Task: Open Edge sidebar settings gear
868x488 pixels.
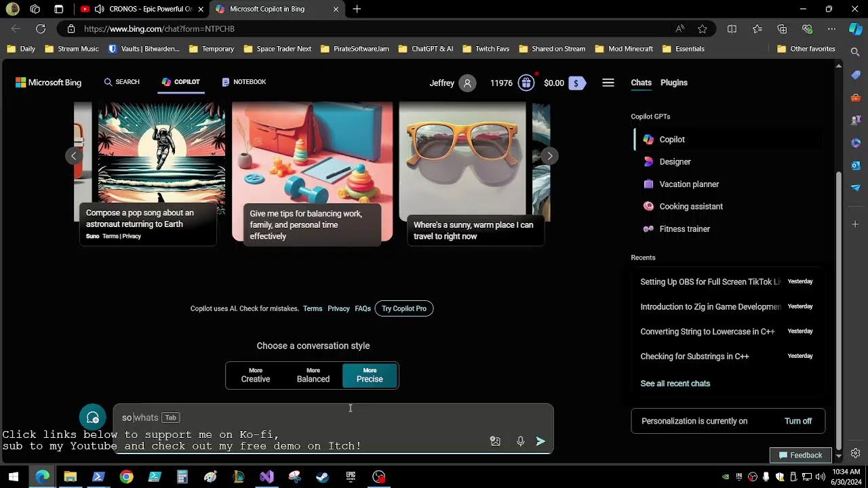Action: (856, 453)
